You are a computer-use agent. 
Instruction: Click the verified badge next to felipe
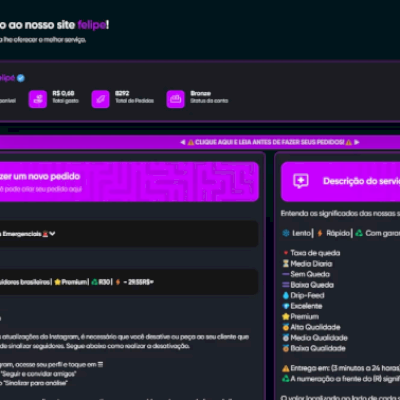[x=21, y=78]
